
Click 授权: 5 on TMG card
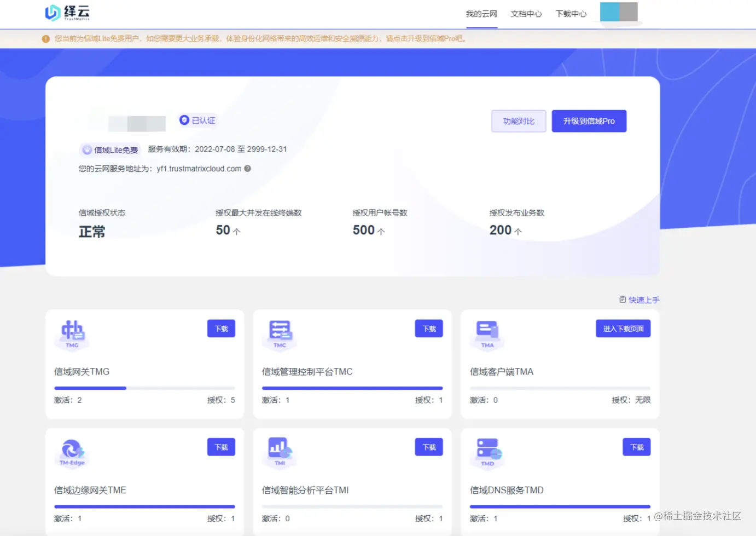tap(221, 400)
